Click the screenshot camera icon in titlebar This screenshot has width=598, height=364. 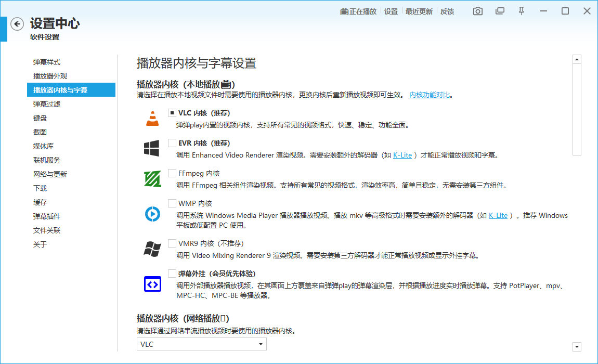point(477,10)
